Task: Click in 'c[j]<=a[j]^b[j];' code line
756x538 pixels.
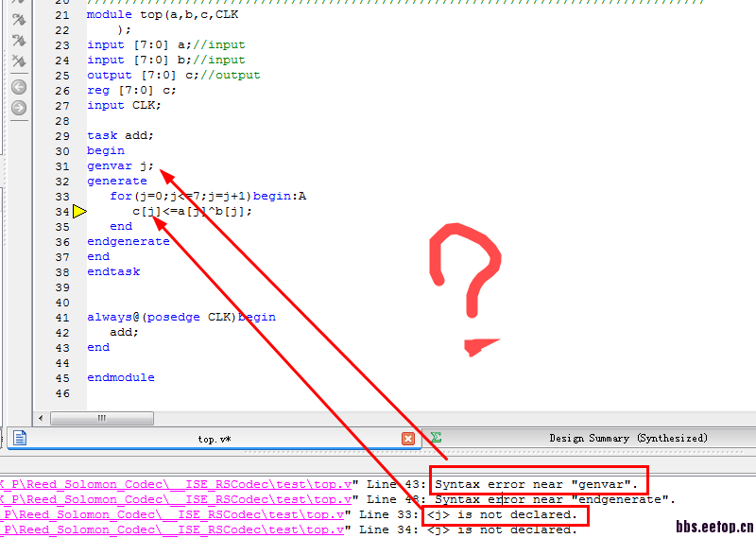Action: [x=192, y=212]
